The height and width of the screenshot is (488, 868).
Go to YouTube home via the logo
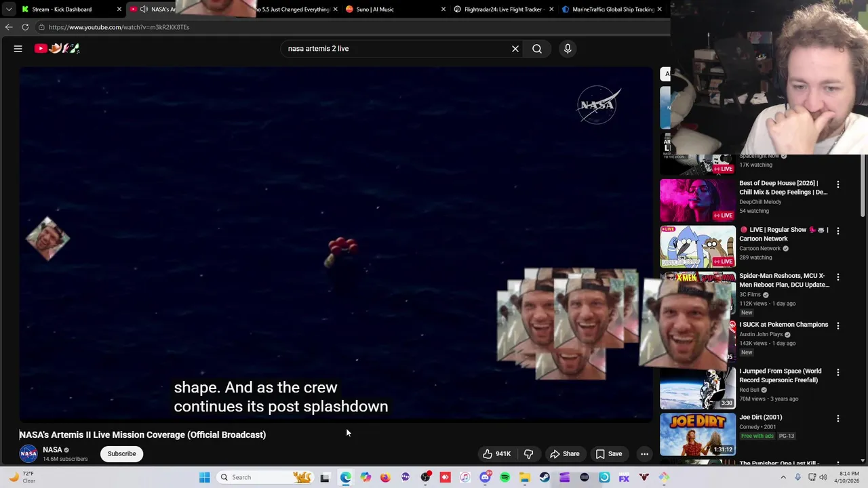[x=57, y=48]
